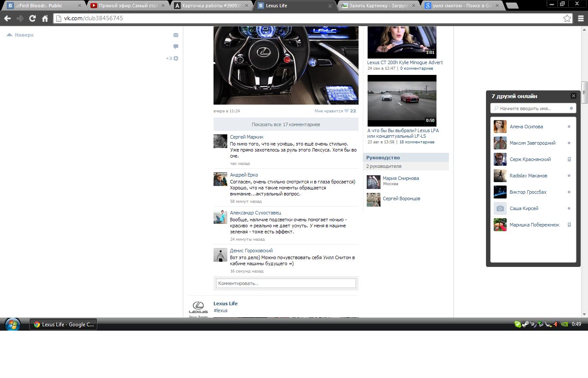Open Александр Сухоставец profile link
This screenshot has height=378, width=588.
[x=255, y=213]
